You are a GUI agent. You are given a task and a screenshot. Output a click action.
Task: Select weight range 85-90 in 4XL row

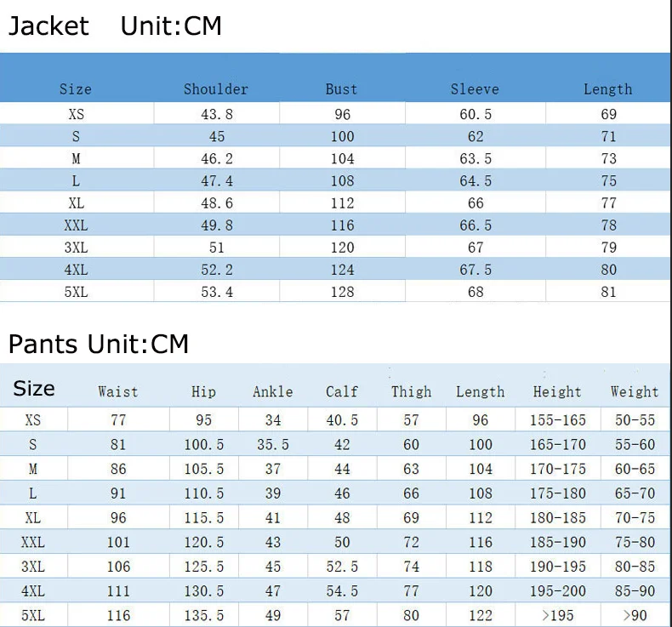[x=635, y=591]
